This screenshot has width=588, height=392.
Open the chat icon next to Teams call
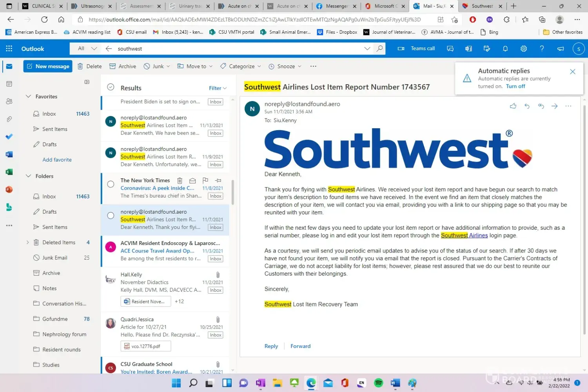pyautogui.click(x=450, y=49)
